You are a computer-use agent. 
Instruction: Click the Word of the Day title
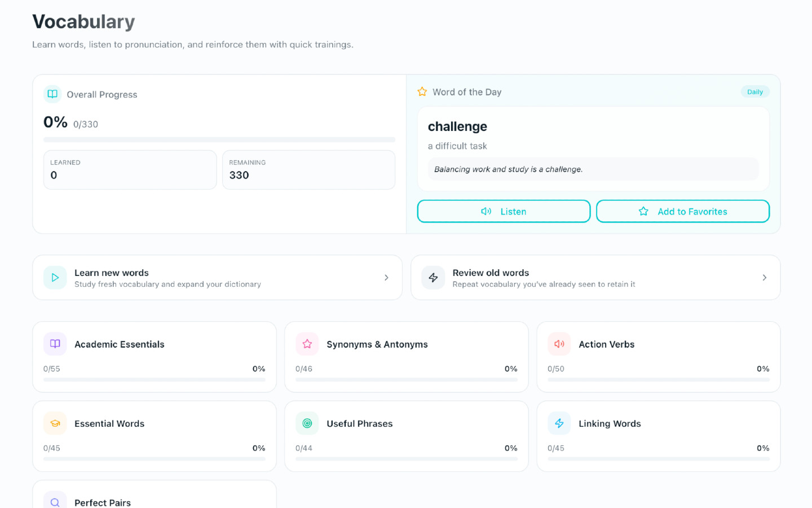(x=467, y=92)
